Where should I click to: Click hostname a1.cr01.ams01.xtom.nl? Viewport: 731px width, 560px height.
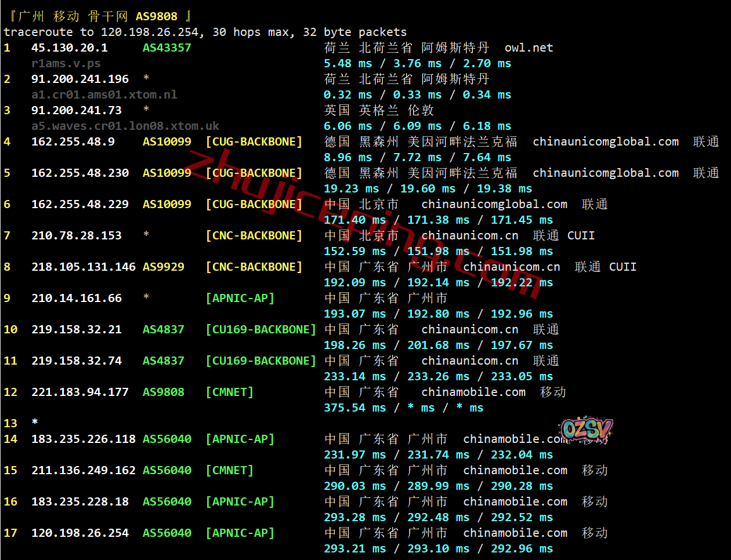point(104,94)
